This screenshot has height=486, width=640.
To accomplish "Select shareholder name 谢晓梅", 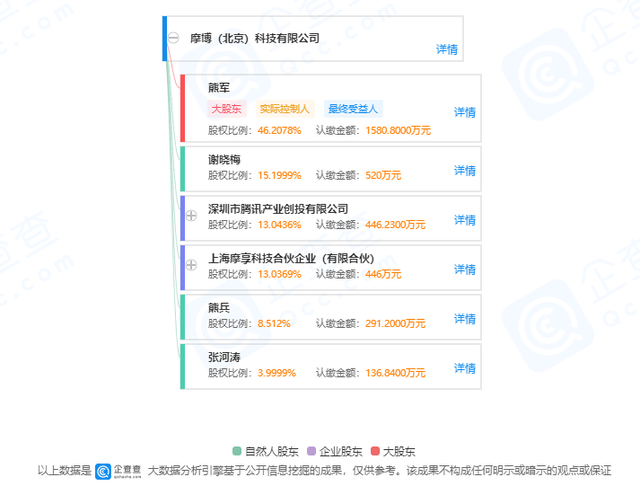I will coord(224,159).
